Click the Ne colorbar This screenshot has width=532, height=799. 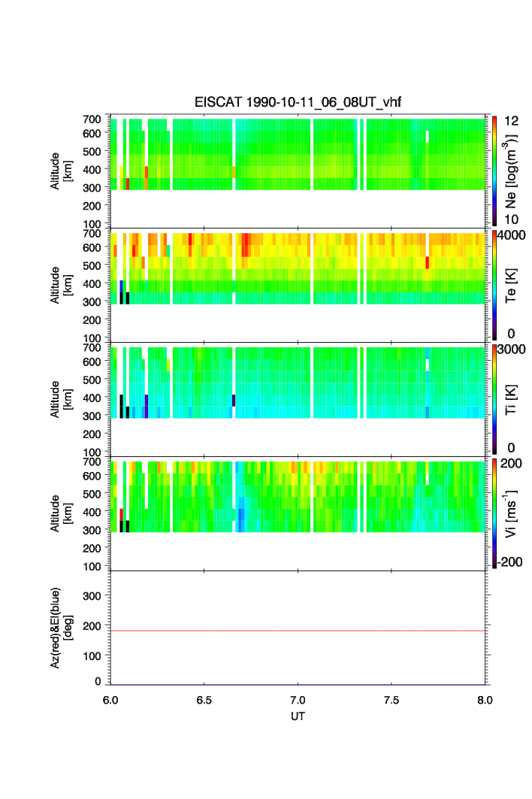494,171
